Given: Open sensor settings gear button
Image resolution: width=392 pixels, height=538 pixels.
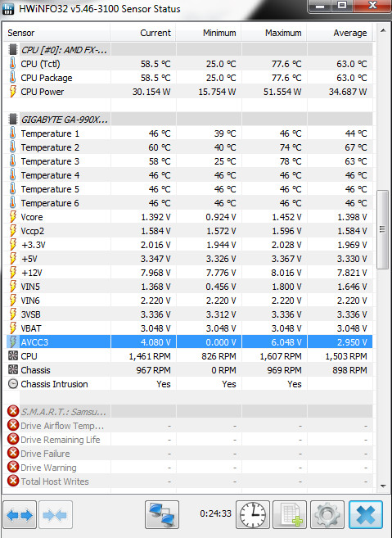Looking at the screenshot, I should tap(327, 515).
